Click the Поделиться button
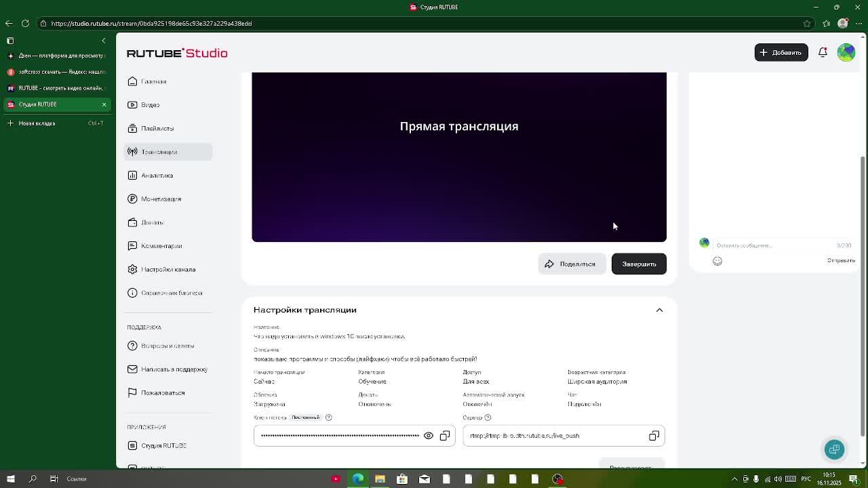This screenshot has height=488, width=868. 572,264
